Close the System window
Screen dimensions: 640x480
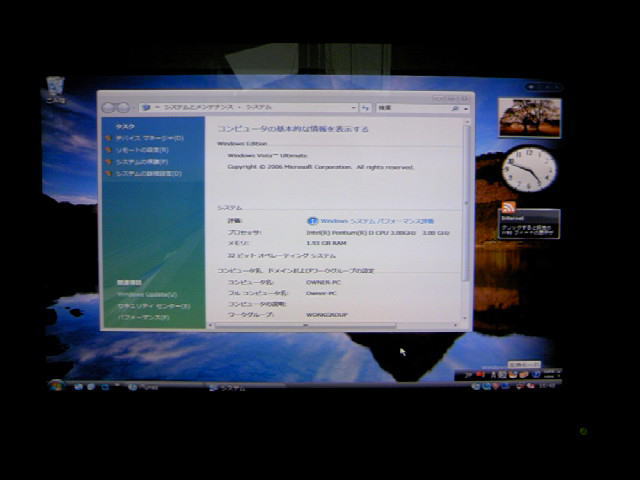click(x=463, y=98)
